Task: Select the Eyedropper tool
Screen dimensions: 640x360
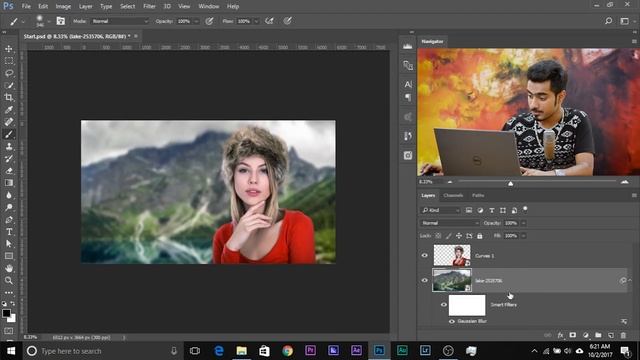Action: tap(9, 109)
